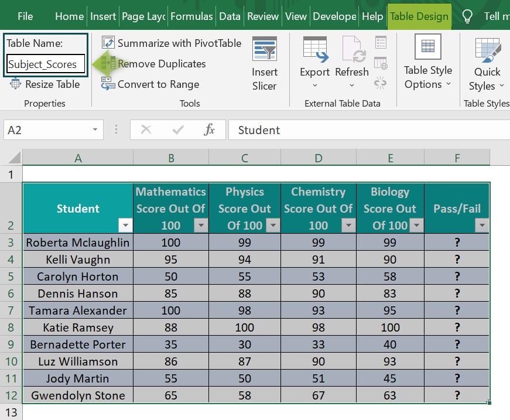Click the Unlink table icon
The width and height of the screenshot is (510, 420).
[380, 83]
